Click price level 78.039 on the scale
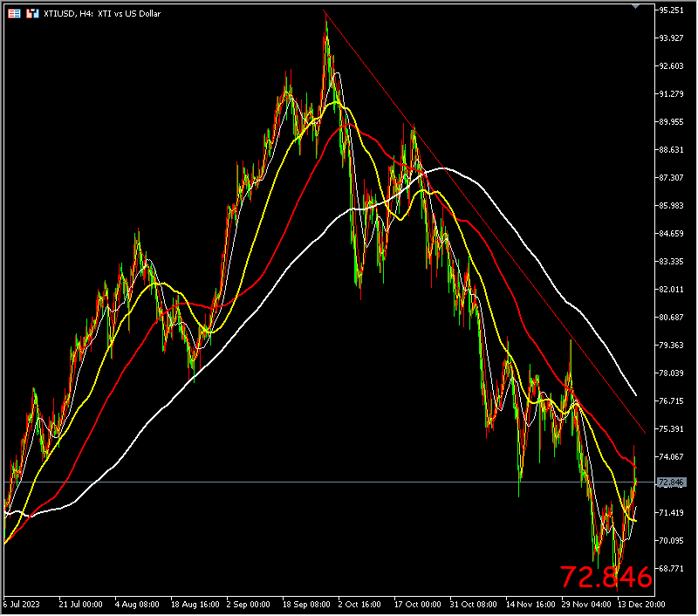 point(671,373)
